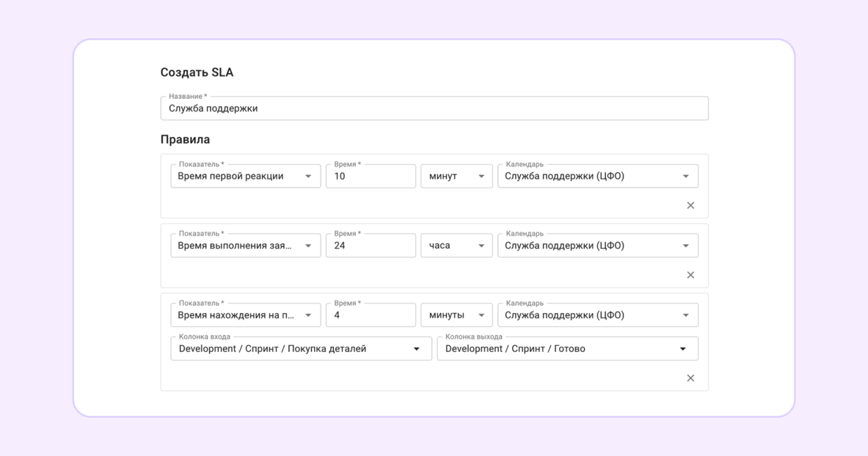Open calendar dropdown in first rule
The height and width of the screenshot is (456, 868).
(x=598, y=176)
